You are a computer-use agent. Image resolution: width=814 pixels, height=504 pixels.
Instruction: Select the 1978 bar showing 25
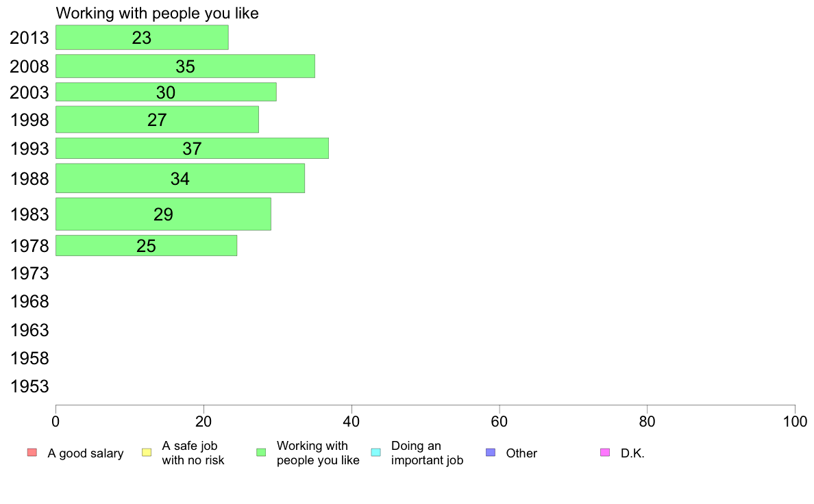tap(147, 246)
